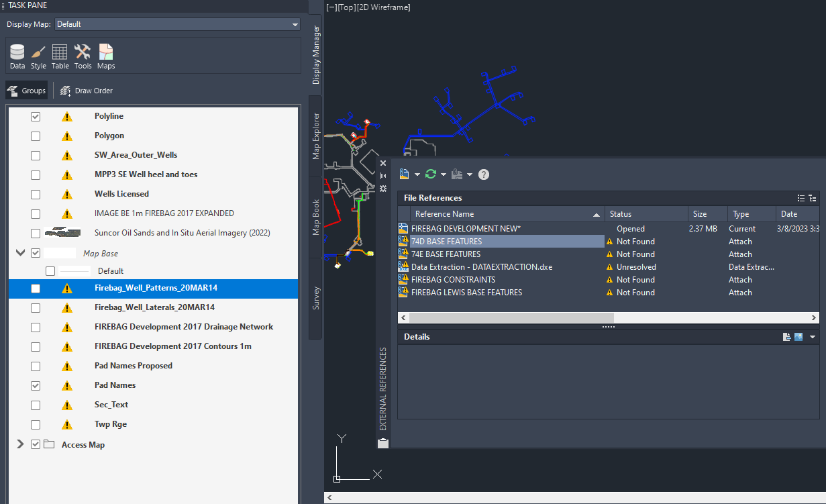
Task: Open the Display Map dropdown
Action: [x=294, y=23]
